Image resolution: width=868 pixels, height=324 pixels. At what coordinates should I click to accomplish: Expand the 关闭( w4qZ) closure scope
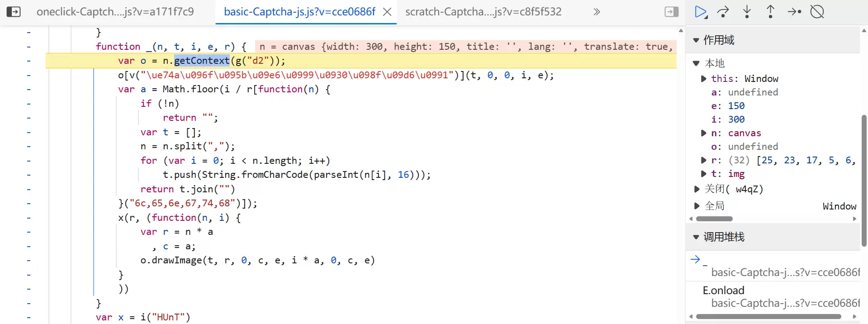click(x=697, y=189)
